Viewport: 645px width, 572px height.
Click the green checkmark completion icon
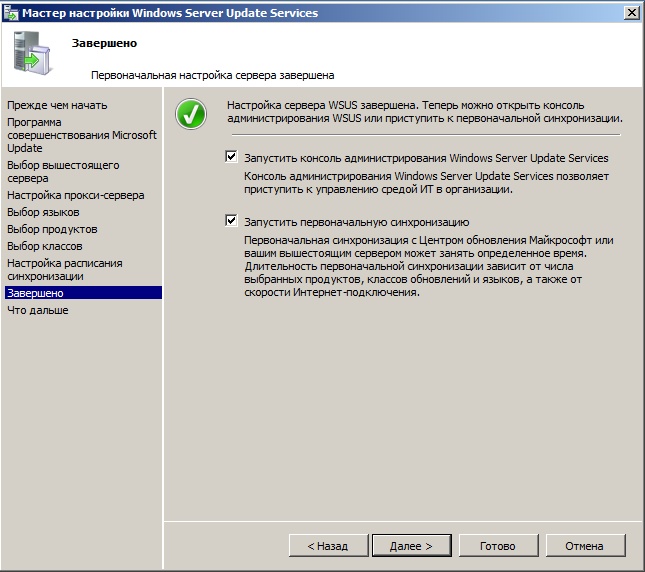coord(191,114)
